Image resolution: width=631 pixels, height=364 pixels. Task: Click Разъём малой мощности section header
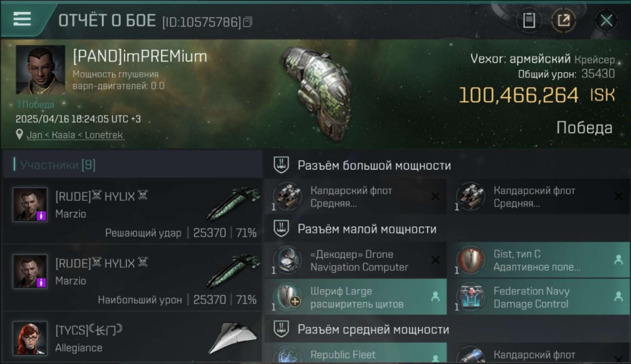[367, 229]
